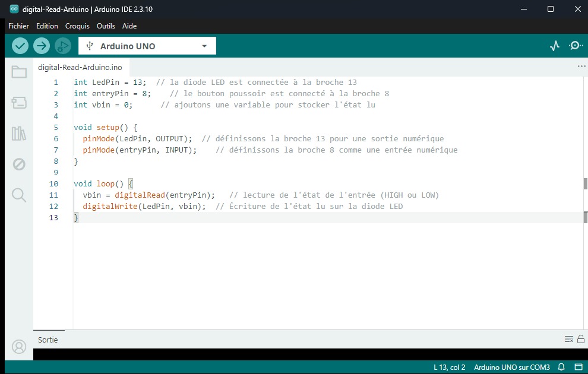Open the Arduino UNO board dropdown
The width and height of the screenshot is (588, 374).
click(x=147, y=46)
